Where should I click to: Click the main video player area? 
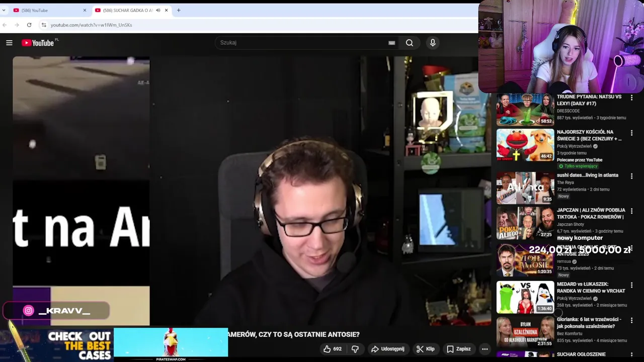click(252, 191)
